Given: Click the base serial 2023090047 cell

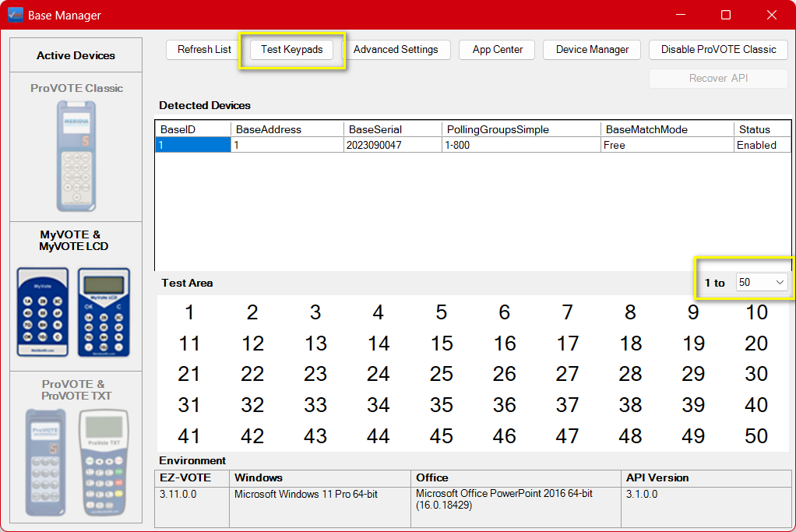Looking at the screenshot, I should click(x=393, y=145).
